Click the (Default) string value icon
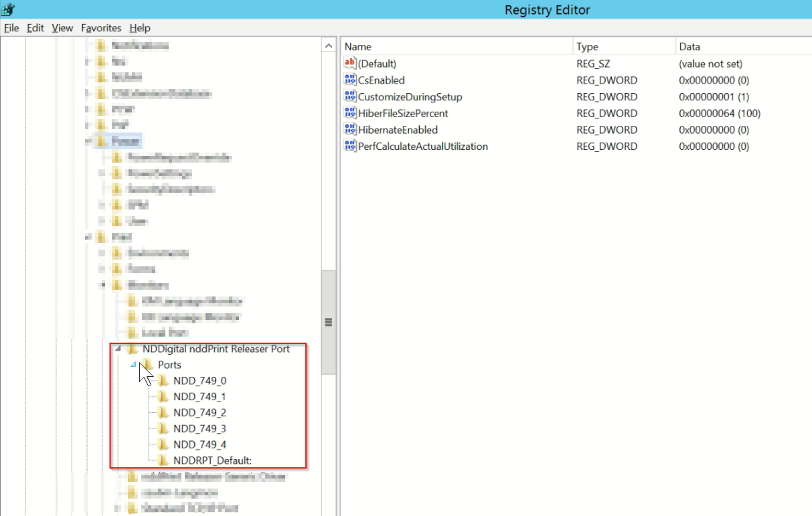This screenshot has height=516, width=812. [x=350, y=64]
